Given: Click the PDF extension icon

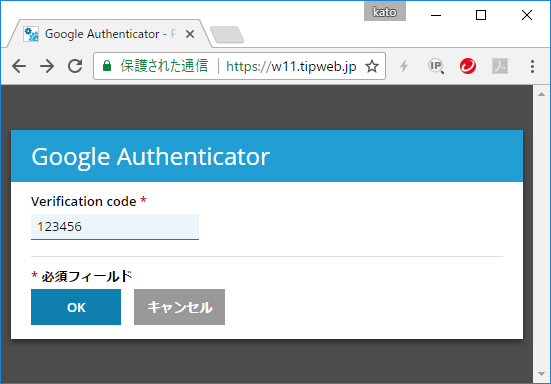Looking at the screenshot, I should tap(500, 66).
